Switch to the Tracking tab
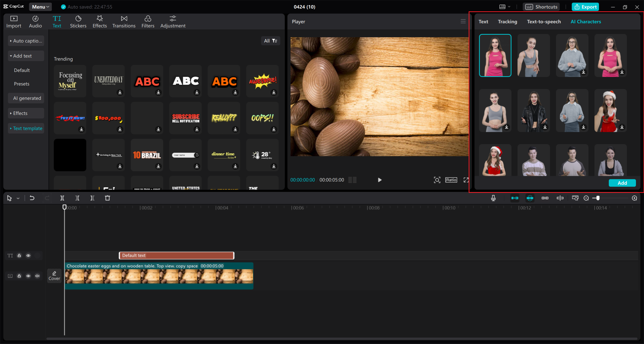 coord(507,22)
